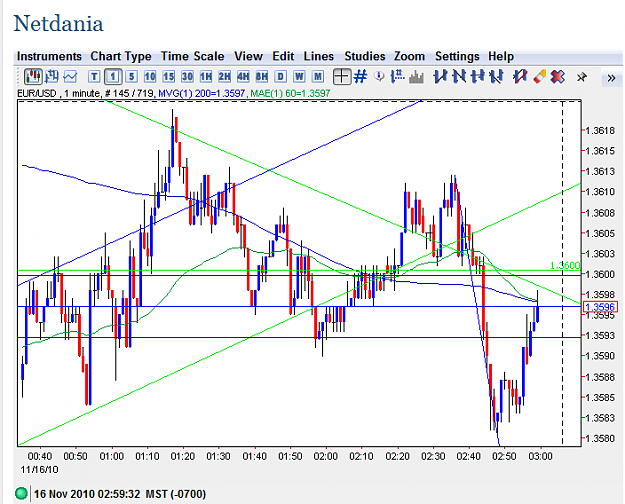Select 15 minute time scale button

pos(169,76)
